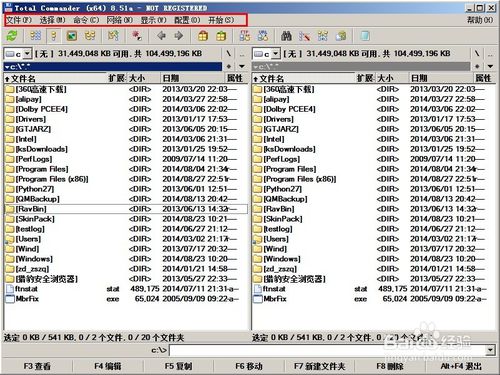The image size is (500, 375).
Task: Toggle the brief file names view button
Action: point(36,36)
